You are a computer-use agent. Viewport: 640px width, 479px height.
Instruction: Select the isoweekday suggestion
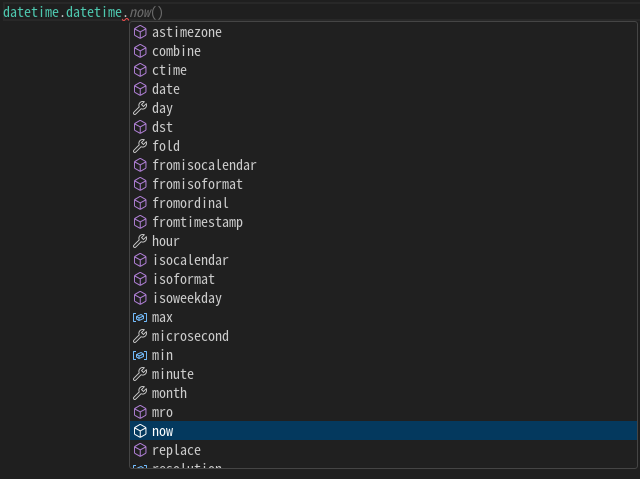tap(187, 298)
